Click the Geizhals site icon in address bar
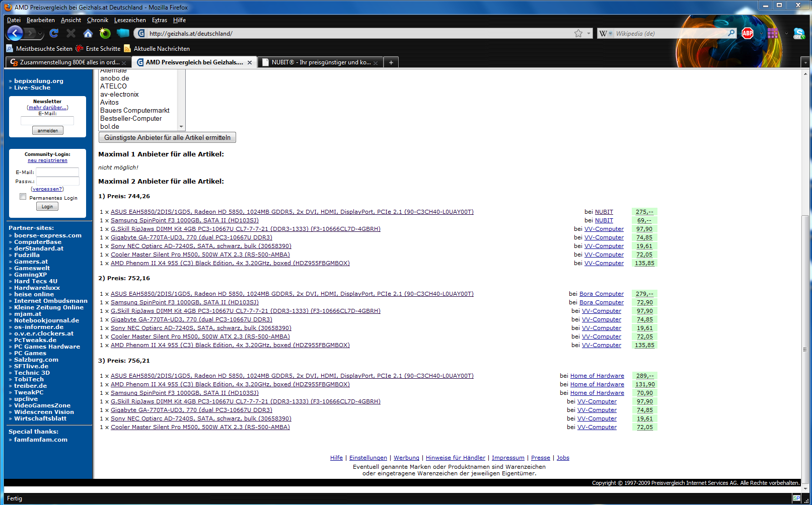This screenshot has width=812, height=505. point(141,33)
